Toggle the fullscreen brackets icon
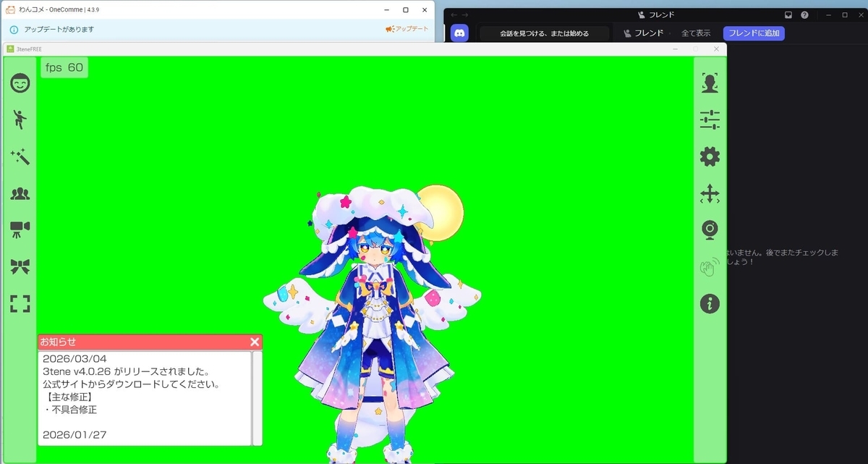The height and width of the screenshot is (464, 868). click(20, 303)
